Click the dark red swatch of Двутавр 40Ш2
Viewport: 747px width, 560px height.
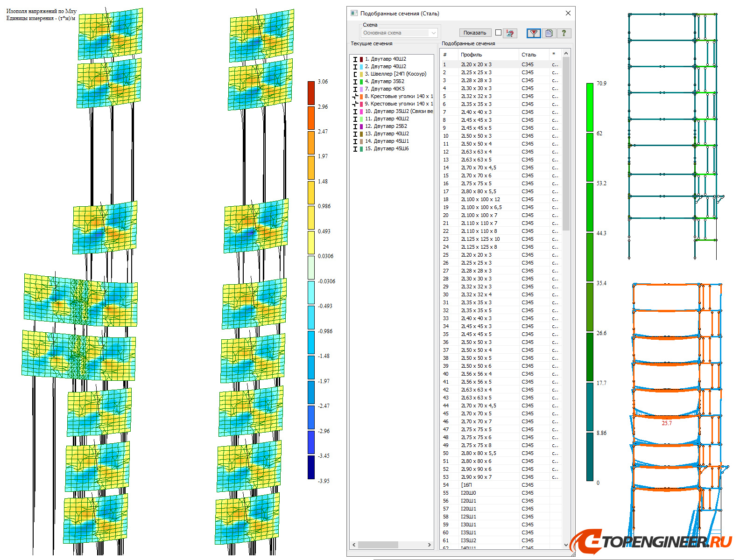coord(361,59)
